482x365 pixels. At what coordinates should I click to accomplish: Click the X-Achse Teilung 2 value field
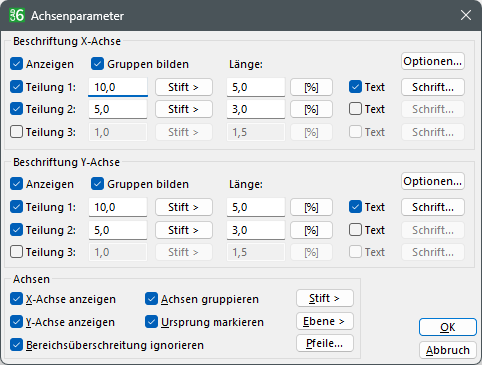click(x=118, y=109)
